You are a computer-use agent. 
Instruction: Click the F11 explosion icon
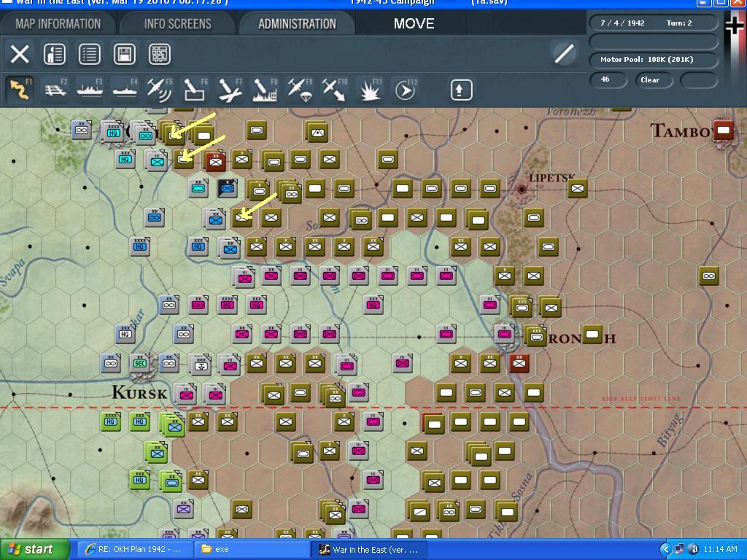pyautogui.click(x=370, y=89)
